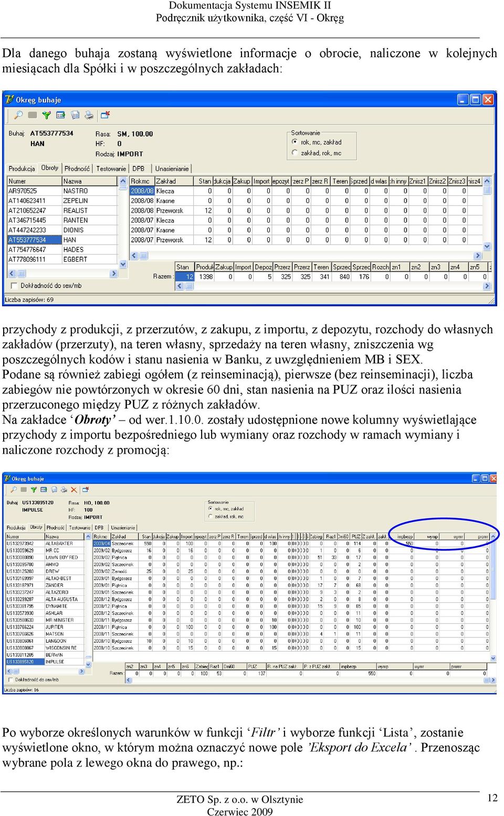Screen dimensions: 504x816
Task: Select highlighted bull AT553777534 HAN row
Action: pos(62,240)
